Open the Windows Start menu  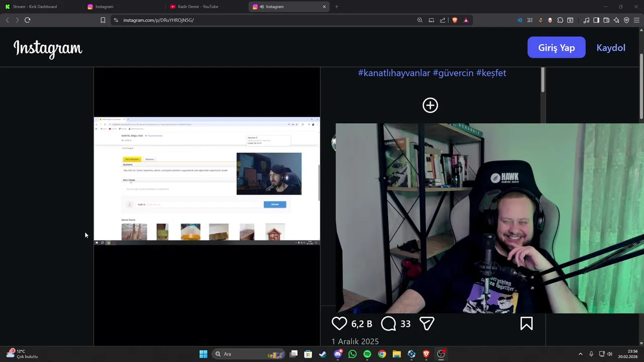coord(203,354)
